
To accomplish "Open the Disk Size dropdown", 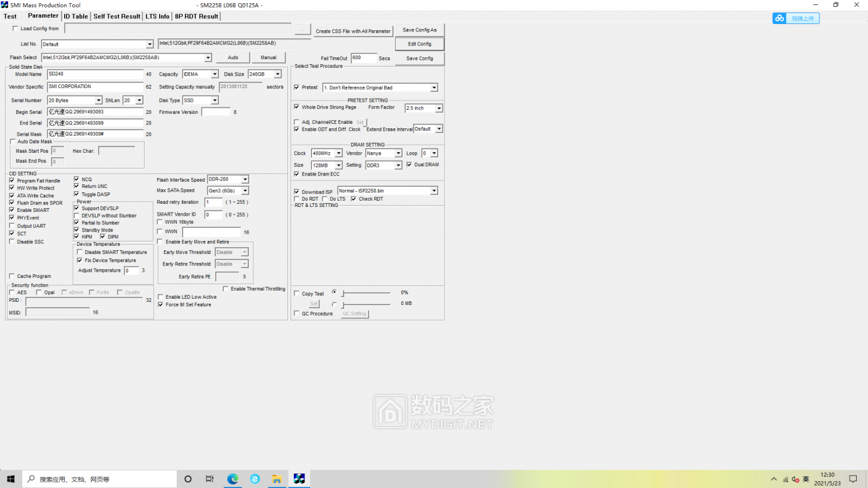I will pos(277,74).
